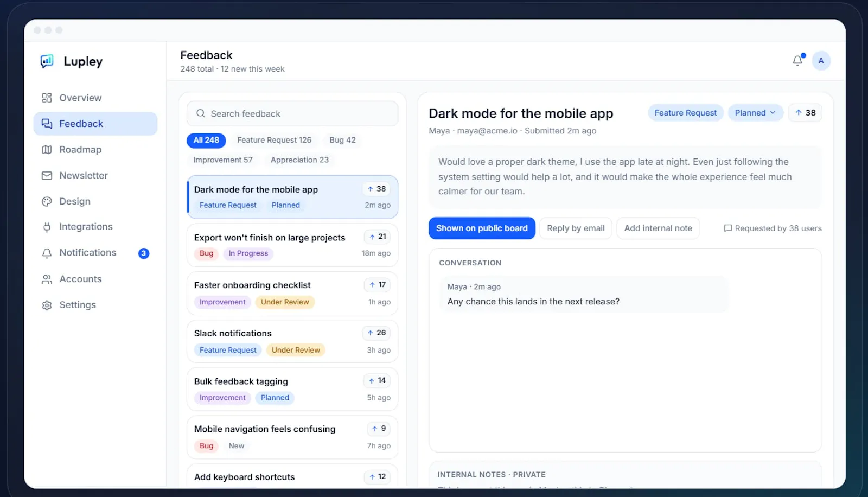The image size is (868, 497).
Task: Click the Accounts people icon
Action: click(47, 279)
